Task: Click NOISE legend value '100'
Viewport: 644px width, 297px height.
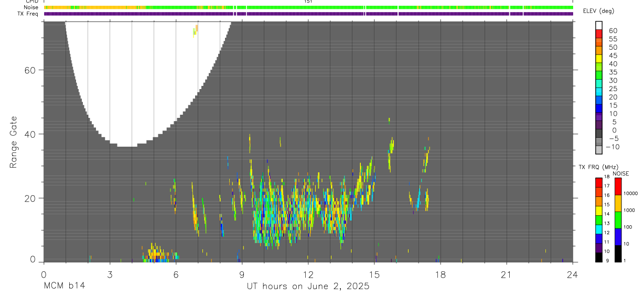Action: (628, 227)
